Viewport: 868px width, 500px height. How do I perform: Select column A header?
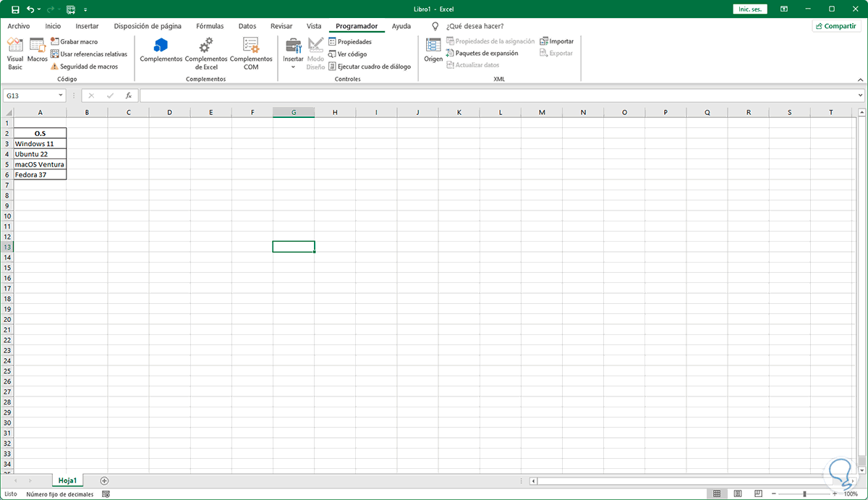40,112
